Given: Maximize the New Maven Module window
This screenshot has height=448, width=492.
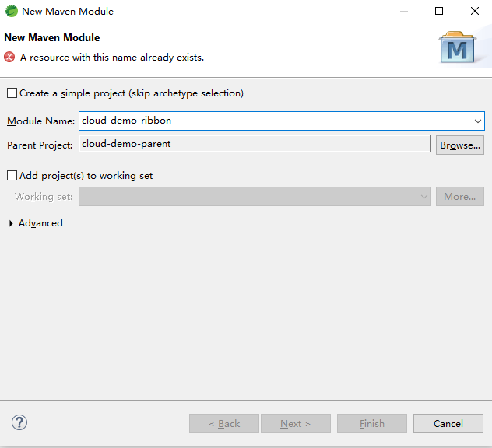Looking at the screenshot, I should pos(439,12).
